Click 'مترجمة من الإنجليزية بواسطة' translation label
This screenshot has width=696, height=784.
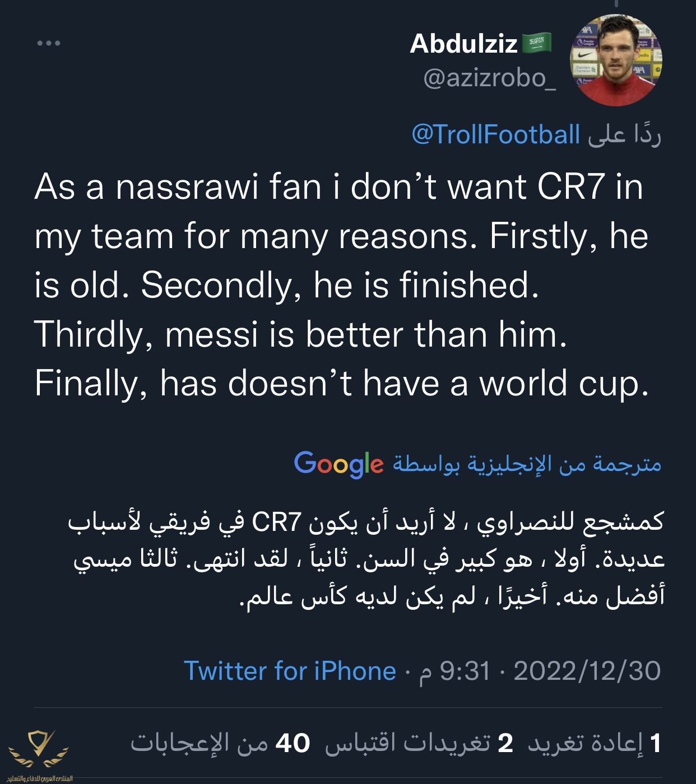click(x=527, y=464)
